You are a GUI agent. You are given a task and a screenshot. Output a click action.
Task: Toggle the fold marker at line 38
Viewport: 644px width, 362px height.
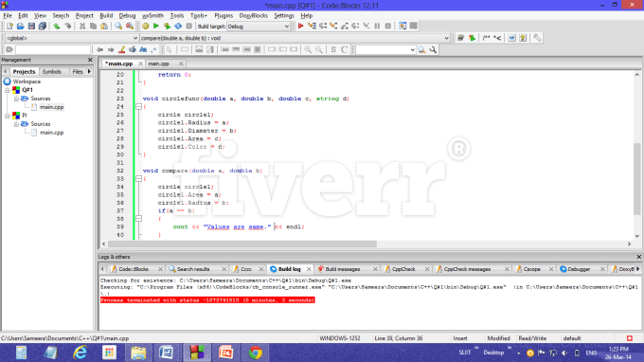click(139, 219)
